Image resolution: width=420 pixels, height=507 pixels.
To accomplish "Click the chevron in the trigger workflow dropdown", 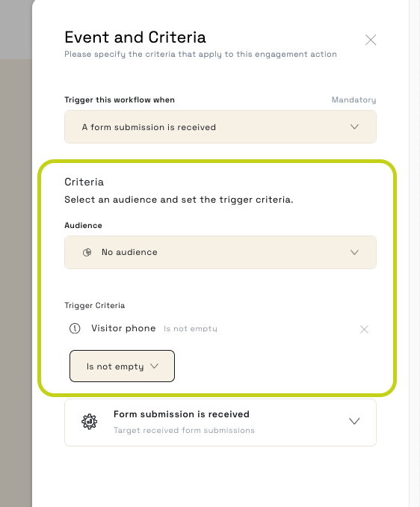I will (x=354, y=127).
